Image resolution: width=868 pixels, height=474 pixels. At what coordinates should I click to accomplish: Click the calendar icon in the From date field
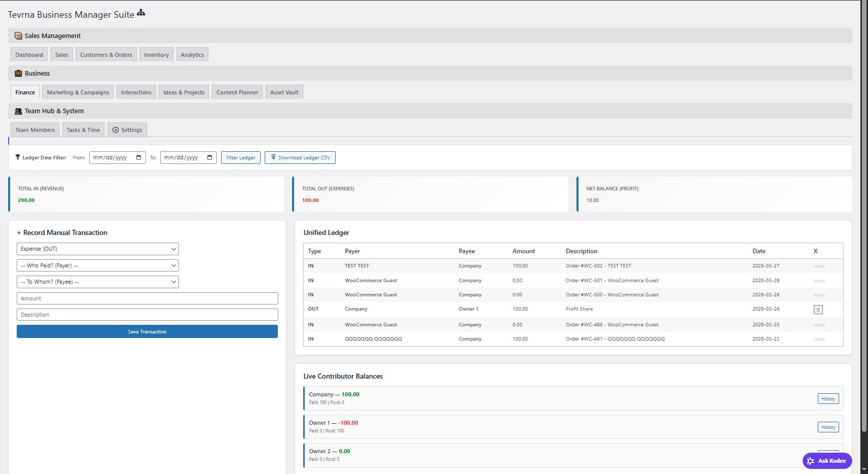138,157
